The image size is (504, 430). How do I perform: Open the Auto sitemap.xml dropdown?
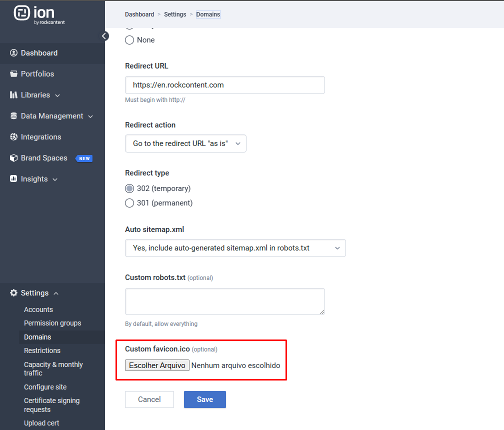point(235,248)
